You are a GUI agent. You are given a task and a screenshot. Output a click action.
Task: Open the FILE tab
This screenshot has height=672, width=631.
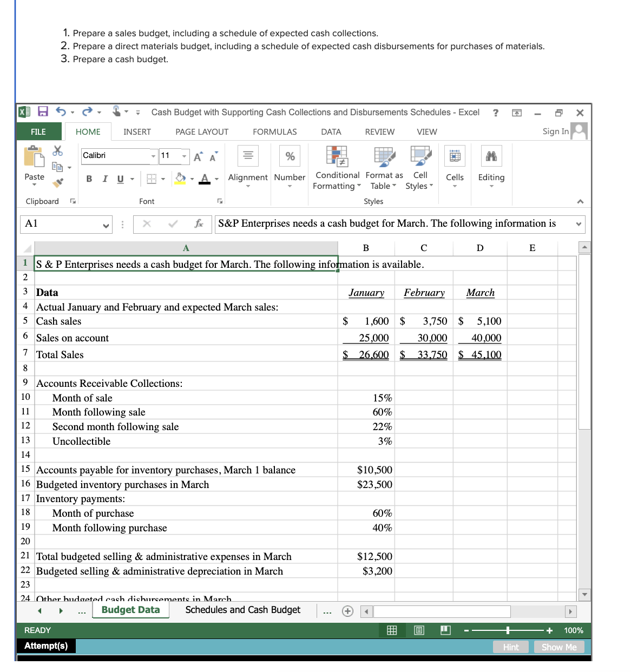point(38,131)
